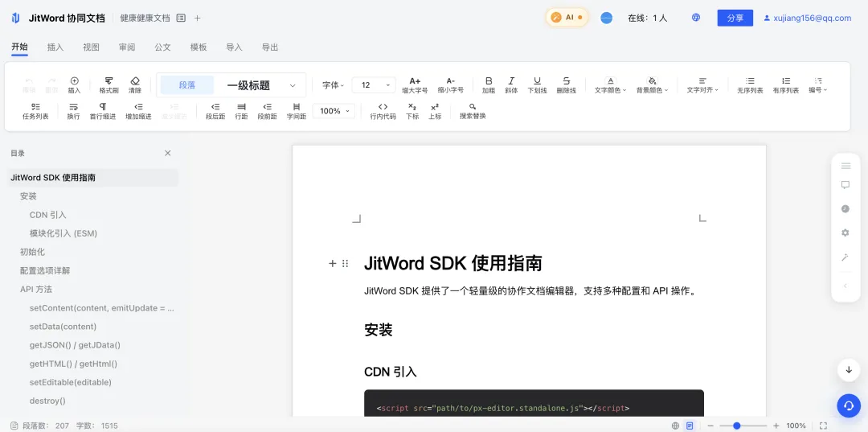Screen dimensions: 868x432
Task: Switch to the View (视图) tab
Action: [92, 47]
